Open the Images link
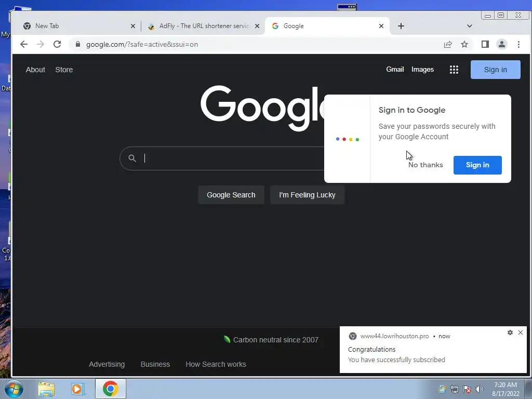Viewport: 532px width, 399px height. click(422, 69)
